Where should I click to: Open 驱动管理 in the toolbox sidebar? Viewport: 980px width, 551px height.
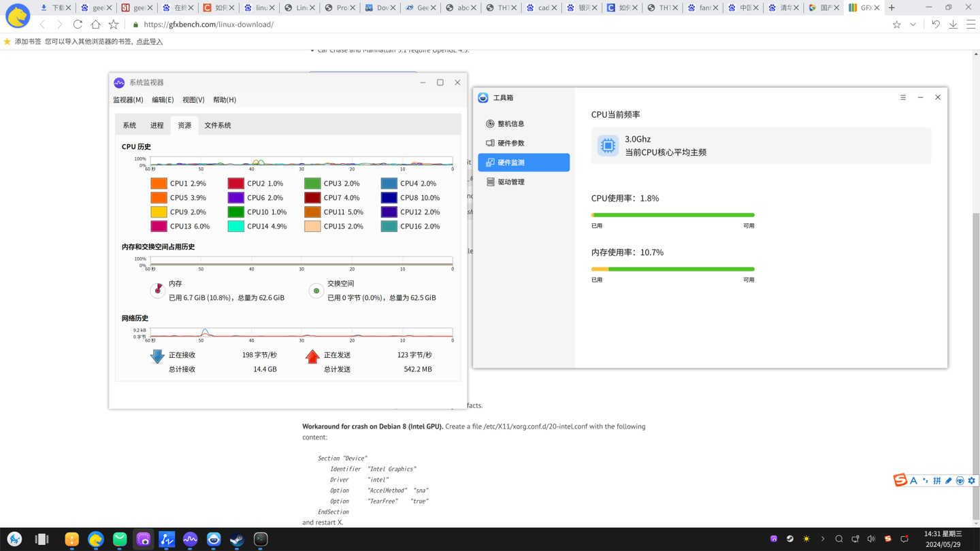click(x=510, y=182)
